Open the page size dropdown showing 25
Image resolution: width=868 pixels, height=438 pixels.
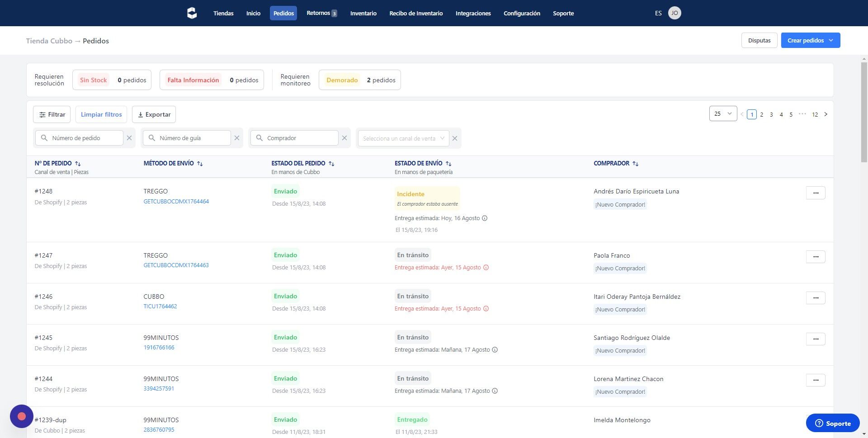[x=722, y=113]
